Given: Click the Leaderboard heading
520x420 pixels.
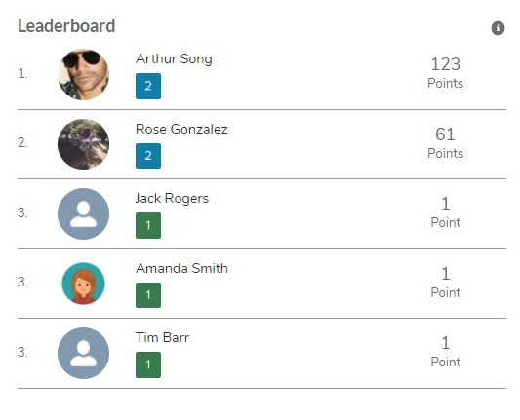Looking at the screenshot, I should [66, 26].
